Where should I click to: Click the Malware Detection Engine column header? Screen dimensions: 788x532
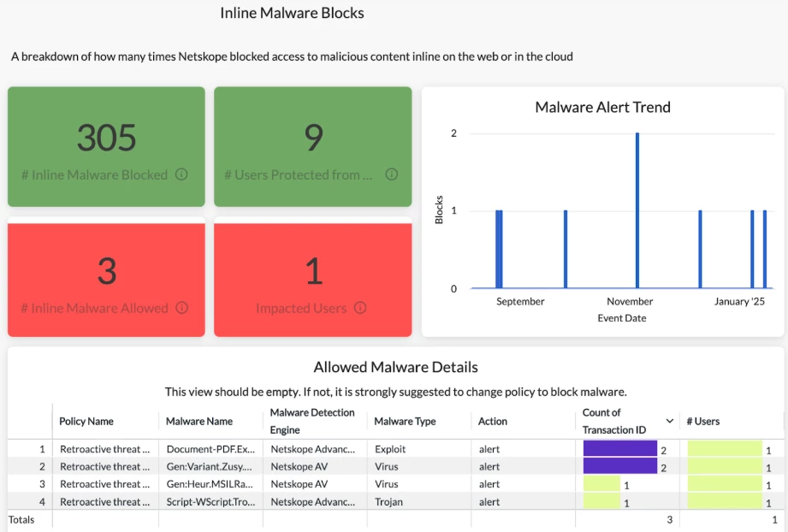[x=312, y=421]
